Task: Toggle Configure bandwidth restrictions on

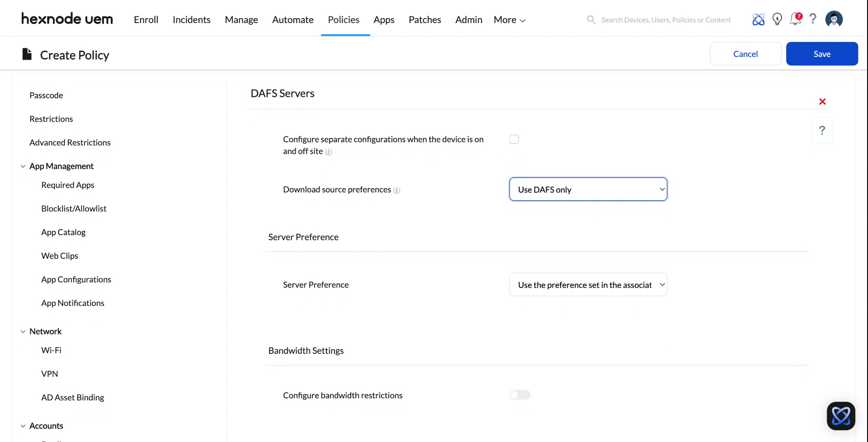Action: pos(520,394)
